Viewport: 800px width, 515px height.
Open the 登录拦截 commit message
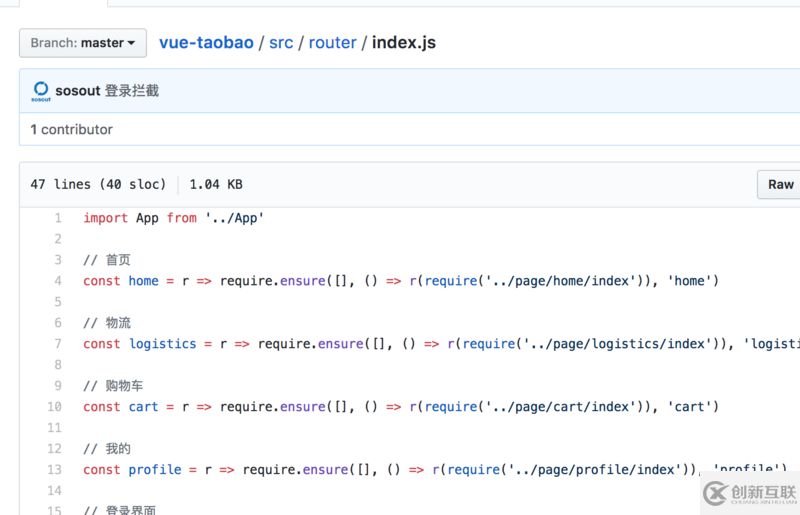131,91
